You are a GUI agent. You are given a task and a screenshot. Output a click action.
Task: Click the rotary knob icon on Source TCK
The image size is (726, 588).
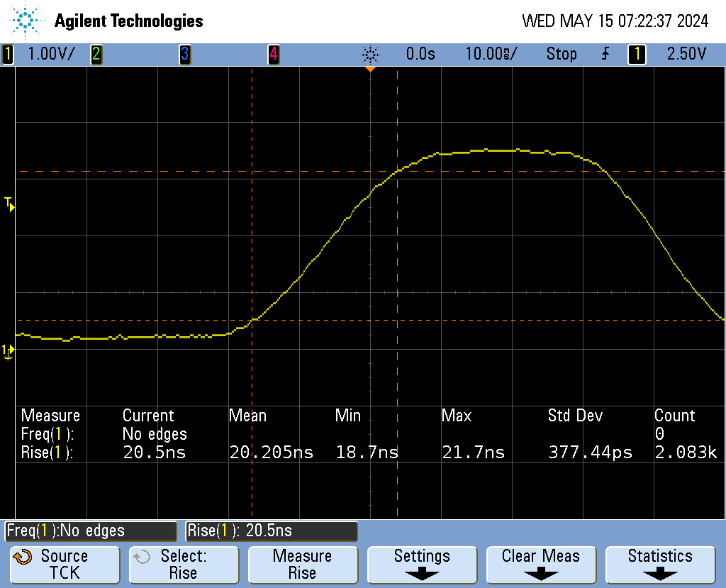23,557
